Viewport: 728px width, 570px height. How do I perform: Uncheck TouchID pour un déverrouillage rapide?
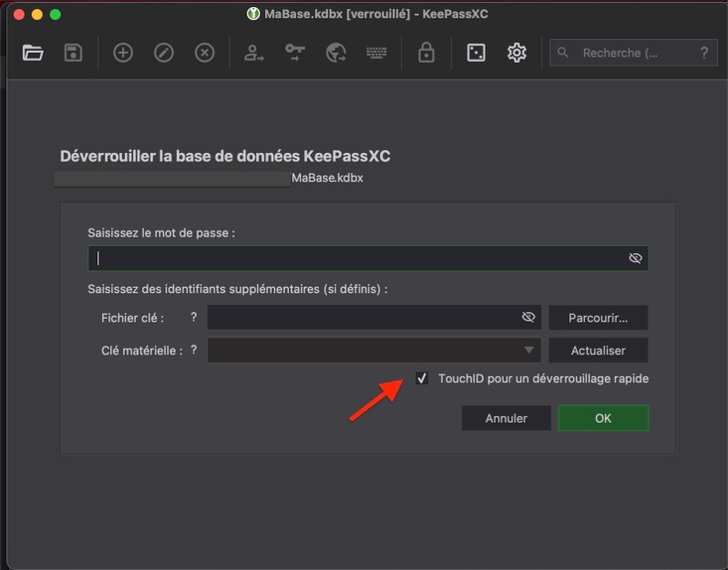[422, 378]
